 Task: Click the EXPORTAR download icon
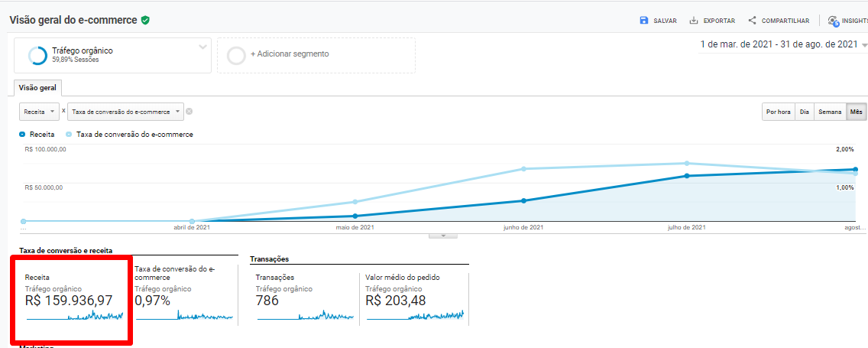(x=694, y=21)
